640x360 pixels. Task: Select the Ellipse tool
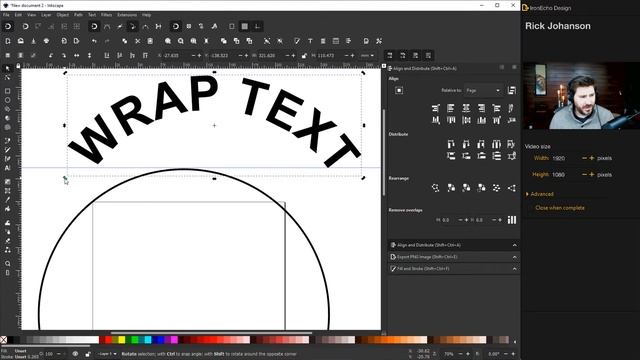point(7,100)
